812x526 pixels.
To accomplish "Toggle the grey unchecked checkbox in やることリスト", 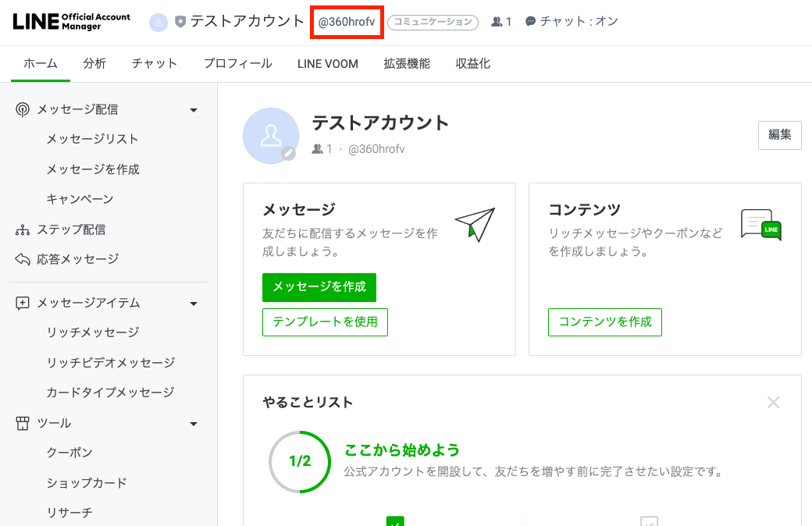I will (x=650, y=521).
